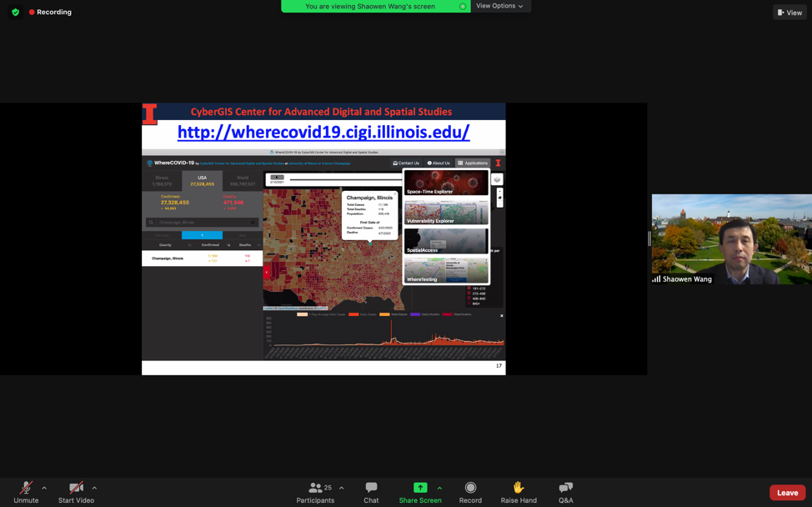Open the Space-Time Explorer application thumbnail
Screen dimensions: 812x507
tap(446, 183)
